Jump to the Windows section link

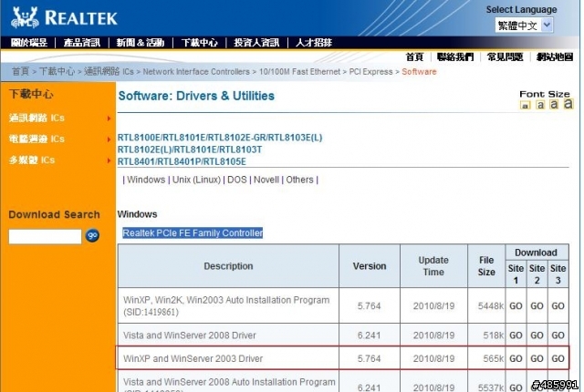[x=146, y=180]
